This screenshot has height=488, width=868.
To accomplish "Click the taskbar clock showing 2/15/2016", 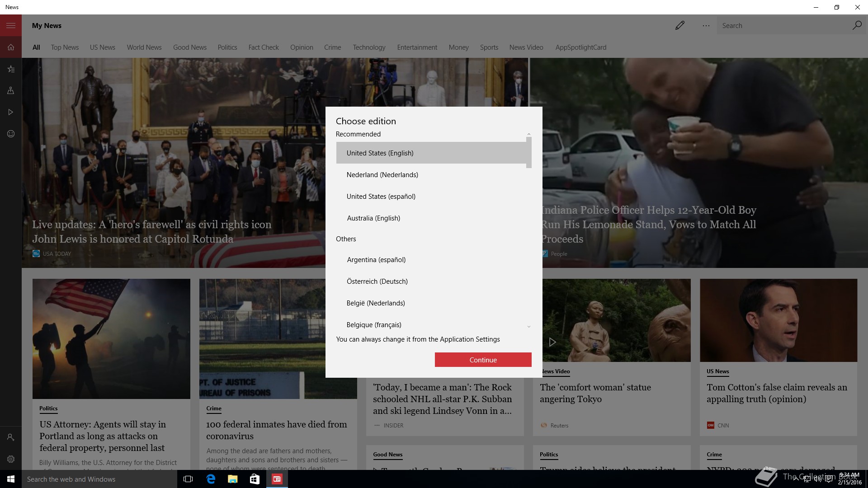I will [849, 479].
